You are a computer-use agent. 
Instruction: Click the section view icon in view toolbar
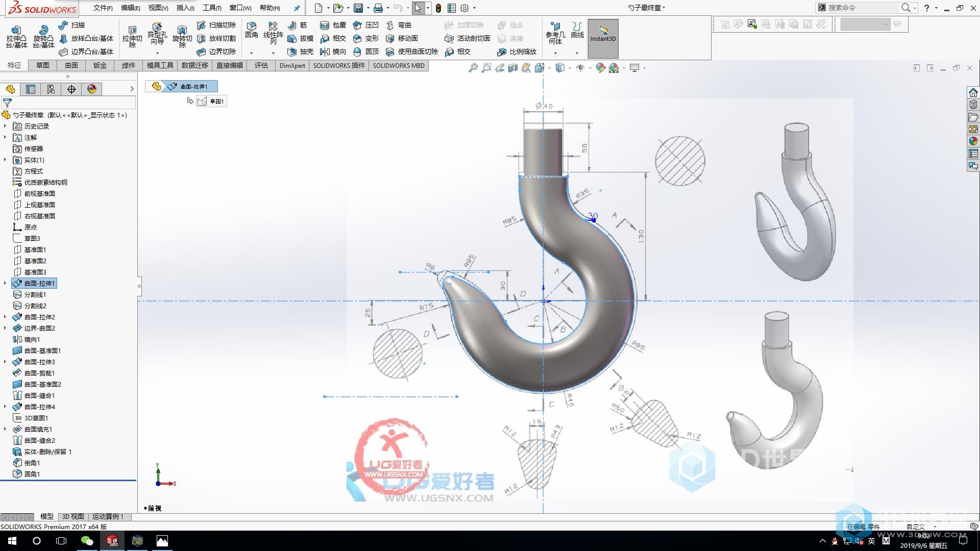tap(513, 68)
